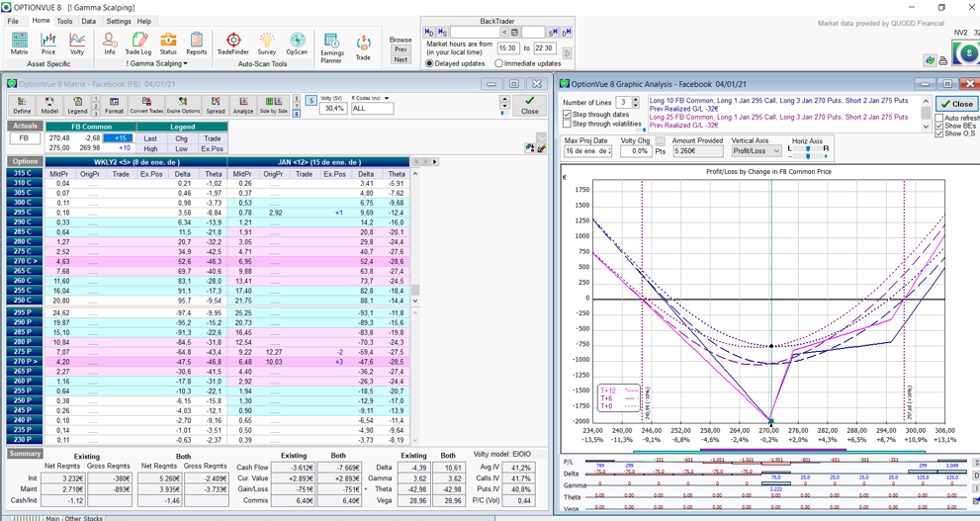The width and height of the screenshot is (980, 521).
Task: Launch TradeFinder
Action: [233, 43]
